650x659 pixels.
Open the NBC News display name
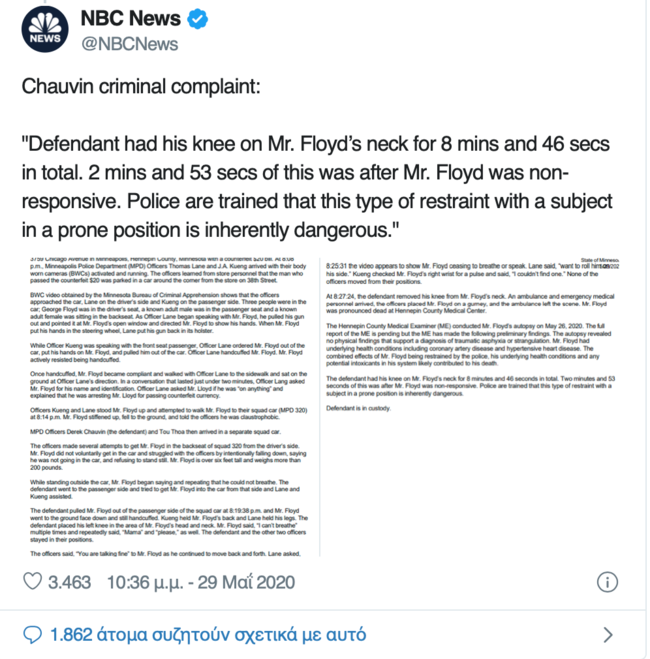(x=130, y=20)
